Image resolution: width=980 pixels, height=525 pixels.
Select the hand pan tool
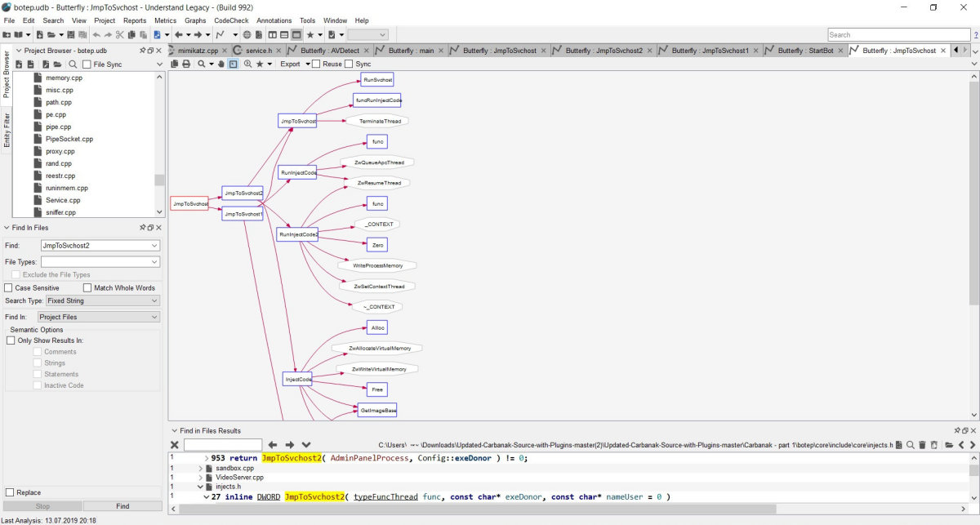click(220, 64)
